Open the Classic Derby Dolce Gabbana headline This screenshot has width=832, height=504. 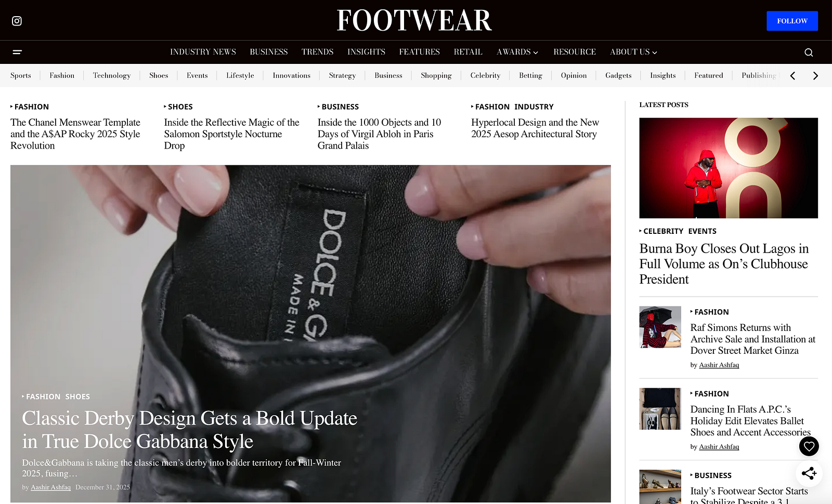tap(189, 430)
